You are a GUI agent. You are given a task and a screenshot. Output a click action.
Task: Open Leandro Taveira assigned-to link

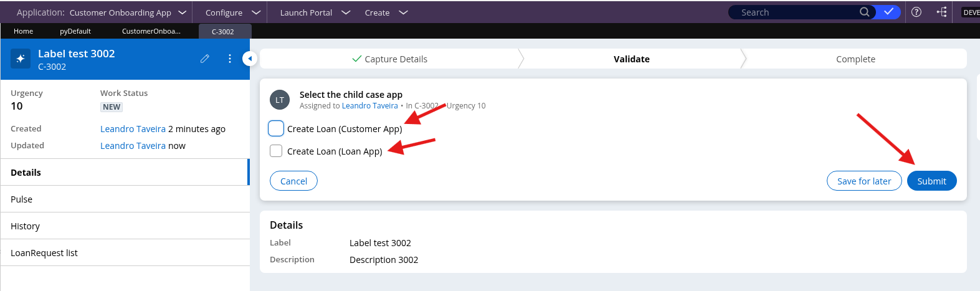point(369,106)
